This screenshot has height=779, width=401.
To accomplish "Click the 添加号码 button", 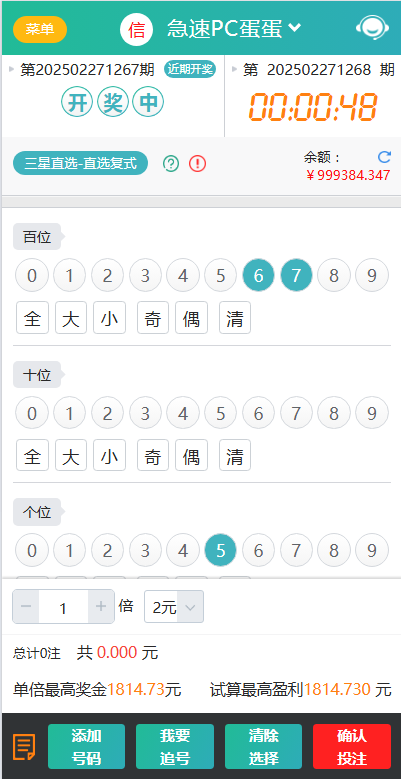I will coord(86,746).
